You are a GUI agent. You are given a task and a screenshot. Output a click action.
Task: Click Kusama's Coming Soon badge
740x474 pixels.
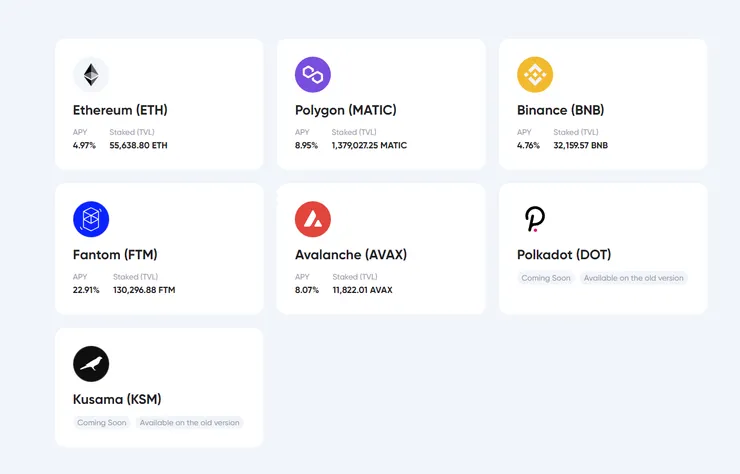point(102,423)
